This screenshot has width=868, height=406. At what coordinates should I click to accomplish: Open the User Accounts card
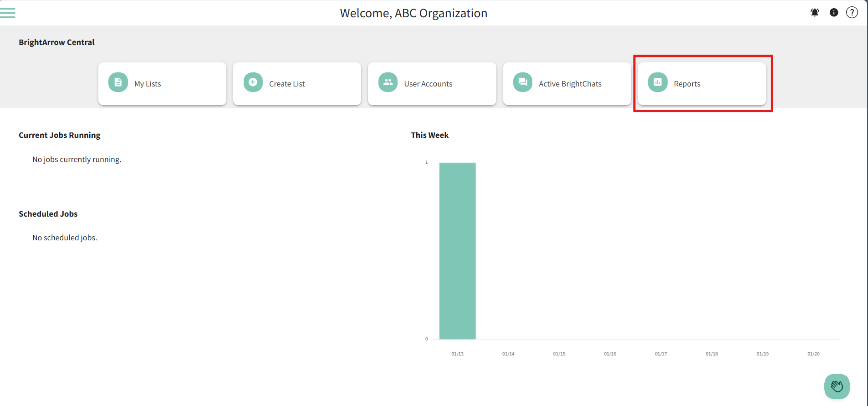coord(432,84)
